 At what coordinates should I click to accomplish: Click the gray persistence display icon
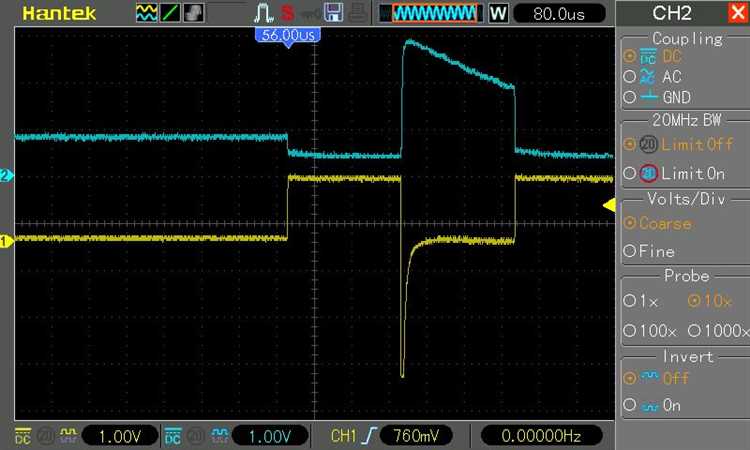pyautogui.click(x=194, y=13)
